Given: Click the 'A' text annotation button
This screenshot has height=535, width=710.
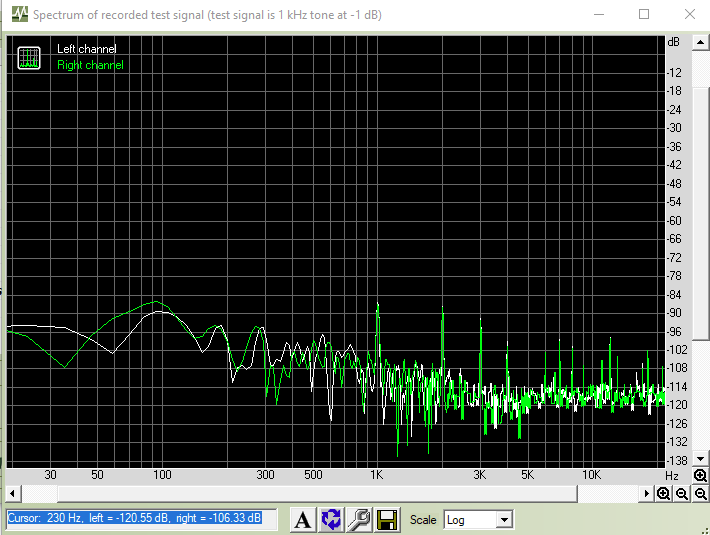Looking at the screenshot, I should [302, 519].
